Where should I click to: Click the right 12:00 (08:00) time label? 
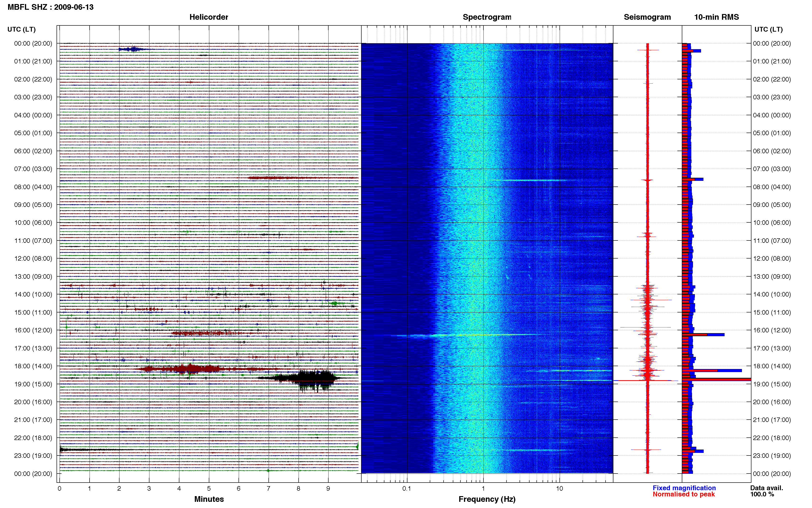tap(772, 258)
